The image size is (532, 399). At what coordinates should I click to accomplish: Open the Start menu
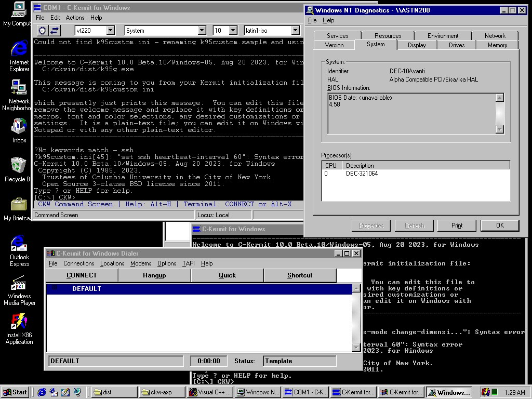(15, 392)
